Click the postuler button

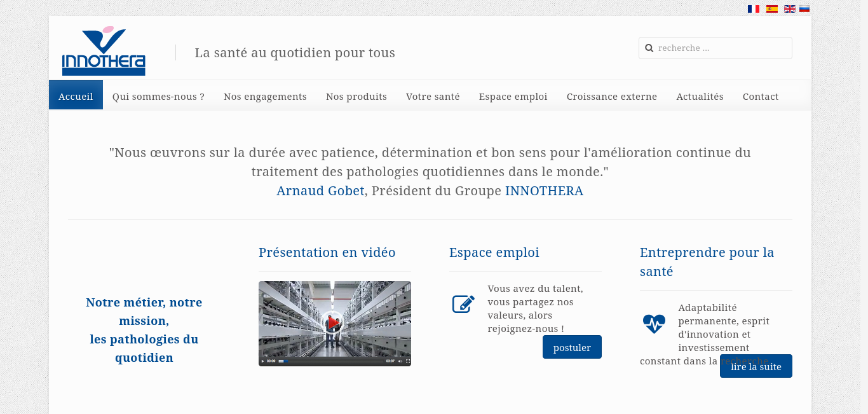point(572,347)
